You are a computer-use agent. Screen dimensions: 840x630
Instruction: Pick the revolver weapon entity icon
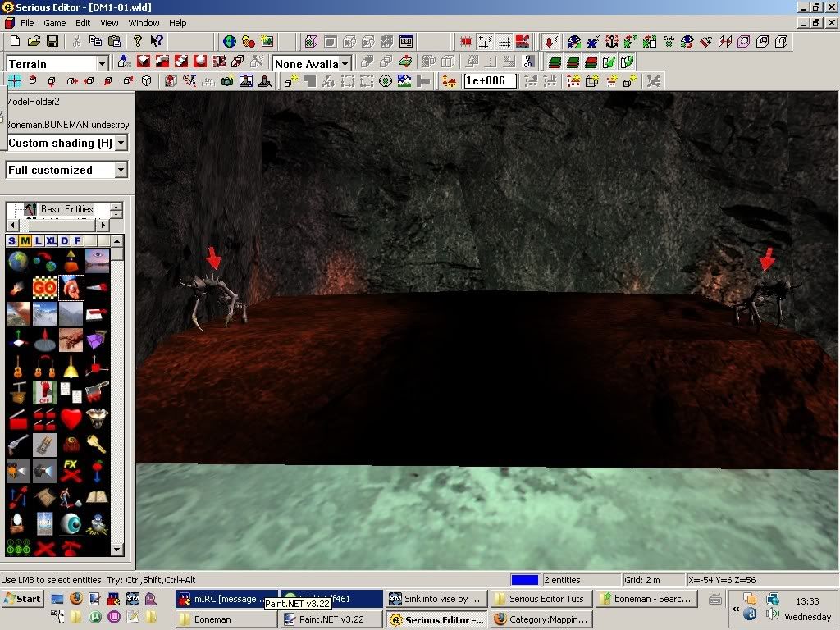pos(19,445)
